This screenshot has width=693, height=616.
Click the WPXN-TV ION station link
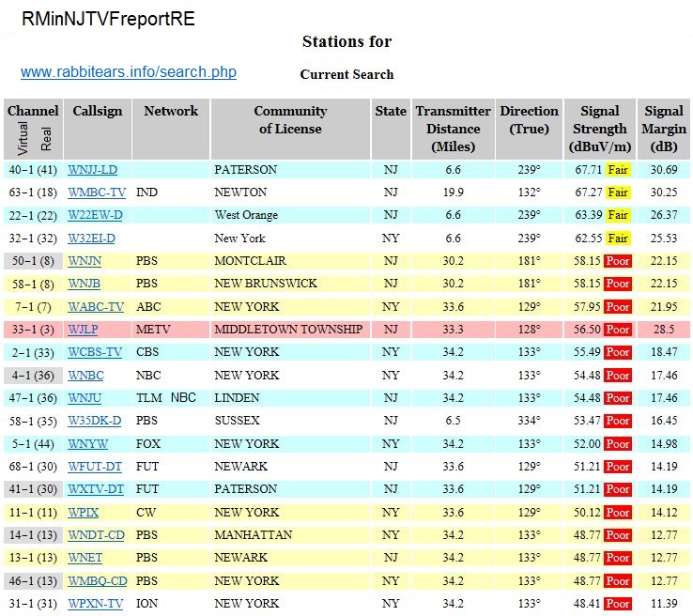pos(95,604)
